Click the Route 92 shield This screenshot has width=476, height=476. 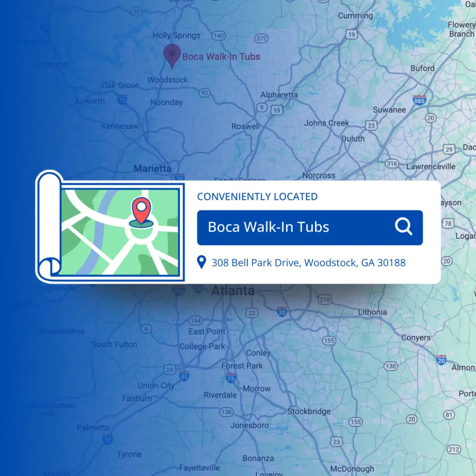click(205, 93)
